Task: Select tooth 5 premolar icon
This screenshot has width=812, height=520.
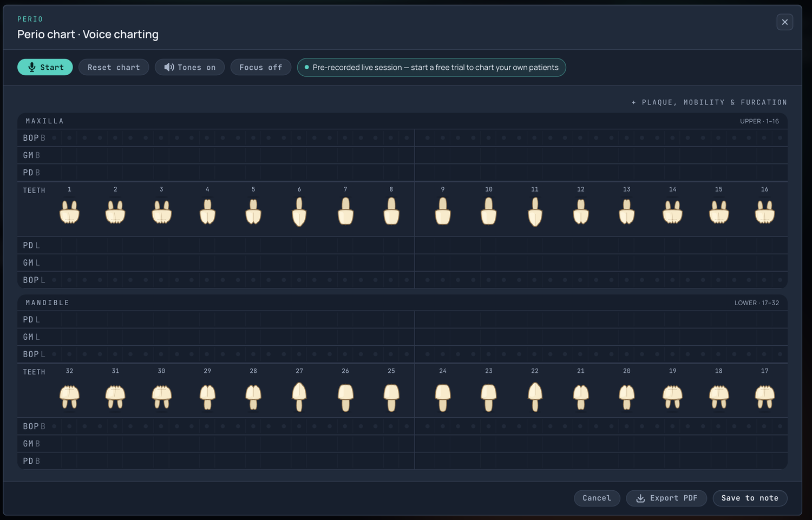Action: (253, 212)
